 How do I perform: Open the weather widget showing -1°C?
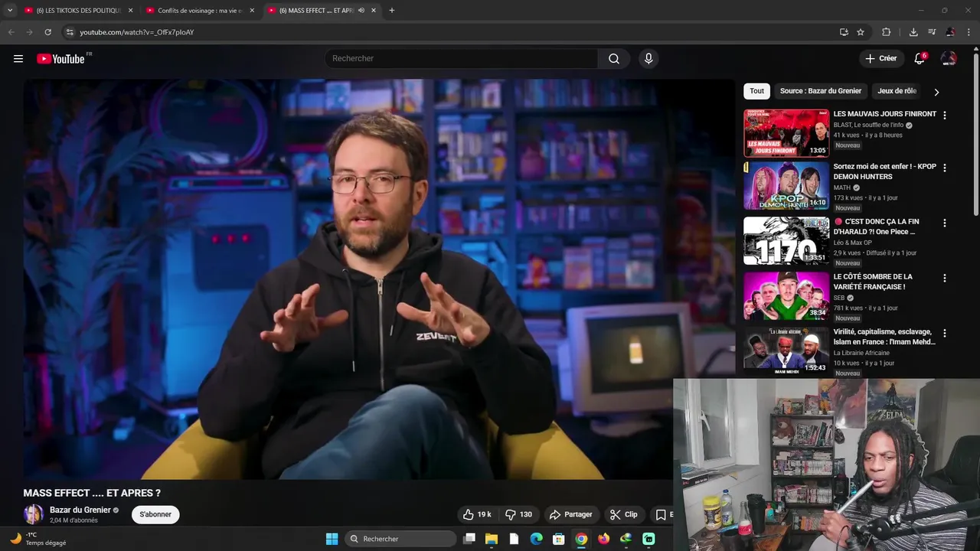pos(37,539)
